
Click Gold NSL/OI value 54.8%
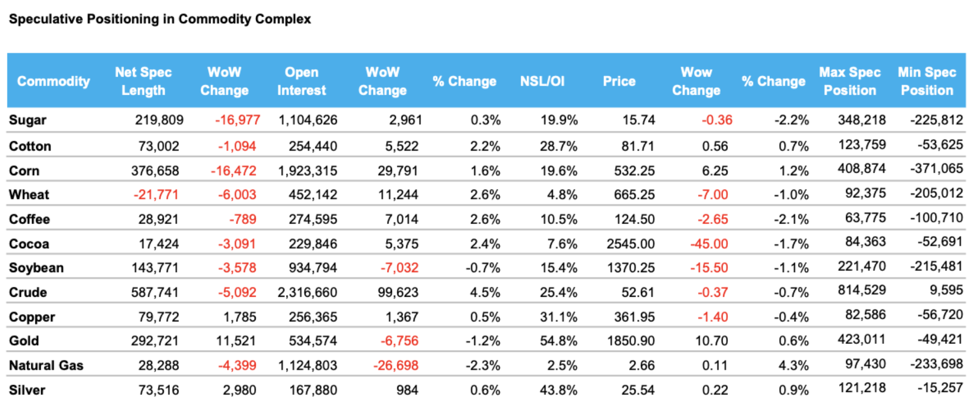click(559, 341)
